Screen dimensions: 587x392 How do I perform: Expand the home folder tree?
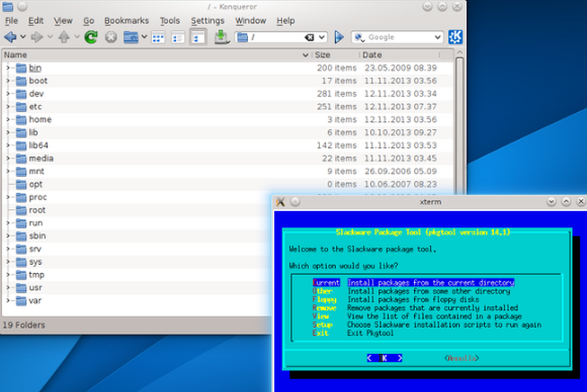tap(8, 120)
